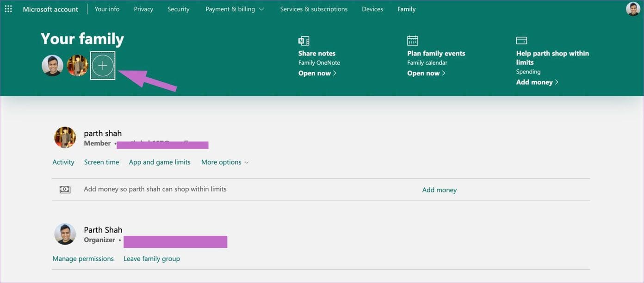Viewport: 644px width, 283px height.
Task: Open Services & subscriptions
Action: (x=314, y=9)
